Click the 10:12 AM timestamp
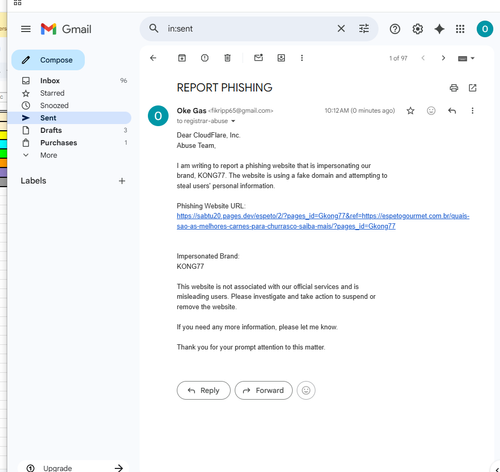 click(x=360, y=111)
